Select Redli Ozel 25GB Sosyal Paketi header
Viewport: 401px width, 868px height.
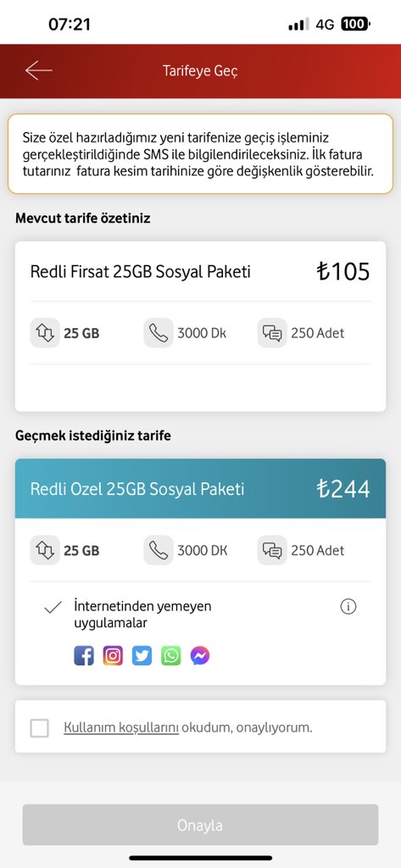(200, 488)
